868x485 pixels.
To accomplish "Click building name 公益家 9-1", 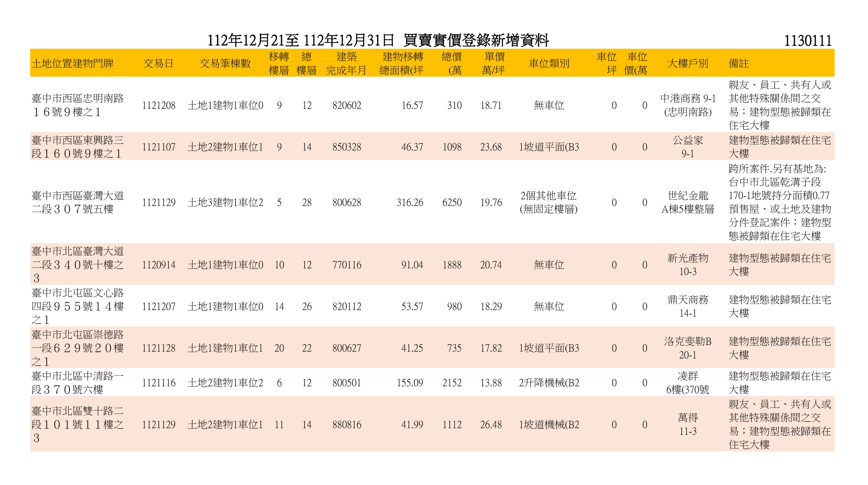I will (688, 147).
